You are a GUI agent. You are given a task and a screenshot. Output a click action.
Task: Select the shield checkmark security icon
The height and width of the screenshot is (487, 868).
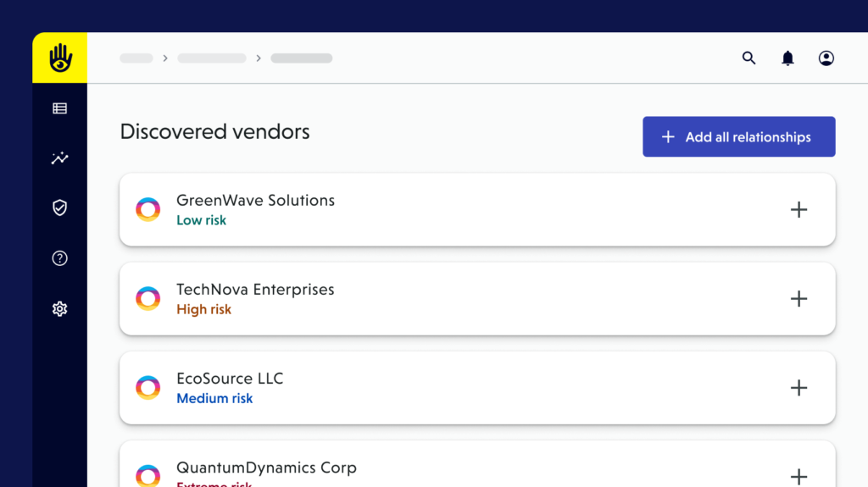pyautogui.click(x=60, y=208)
